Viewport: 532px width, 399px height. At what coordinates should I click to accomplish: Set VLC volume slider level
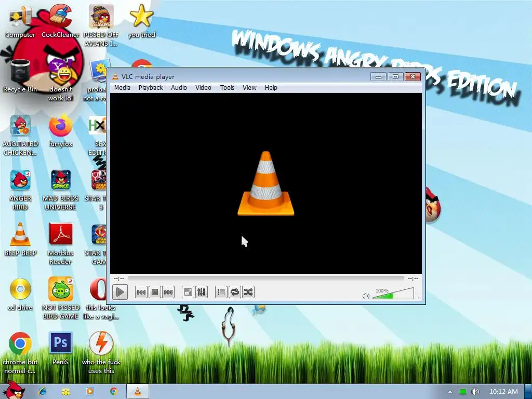click(393, 294)
